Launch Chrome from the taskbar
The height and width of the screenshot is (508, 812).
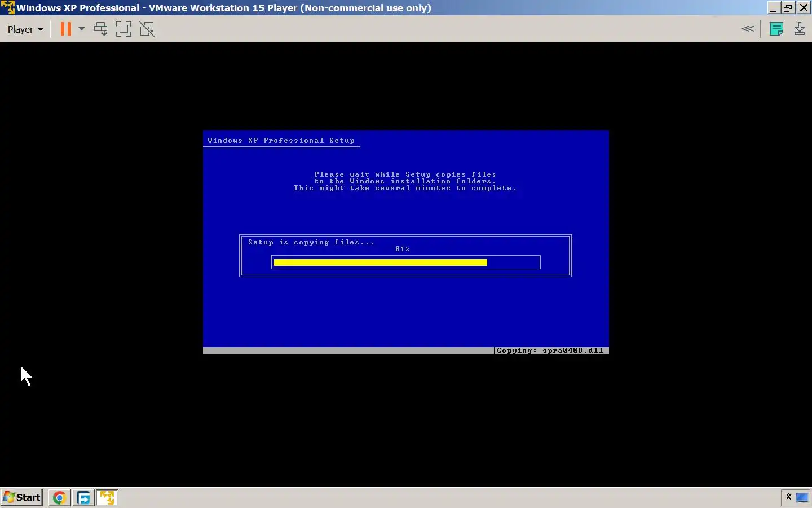pos(59,498)
